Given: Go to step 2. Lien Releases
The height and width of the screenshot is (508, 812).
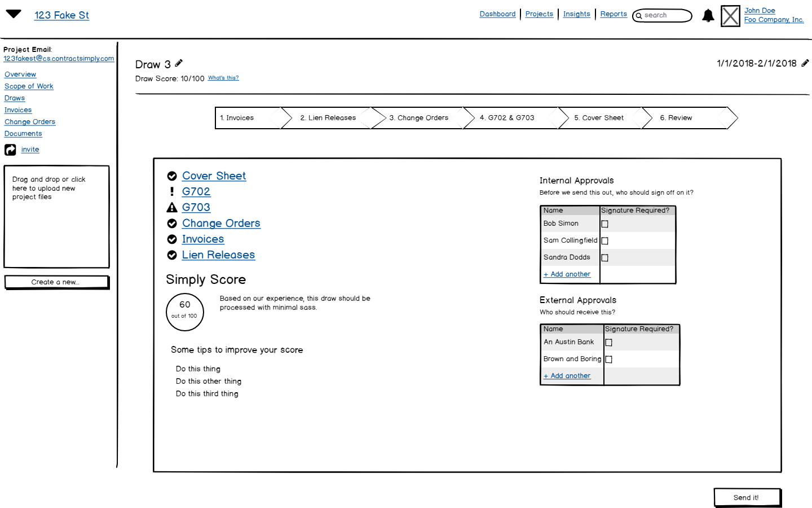Looking at the screenshot, I should [x=333, y=118].
